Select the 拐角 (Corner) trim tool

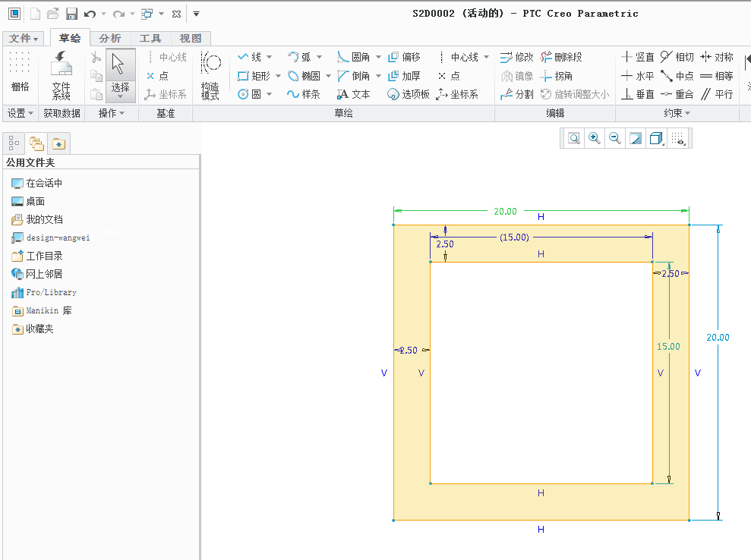[x=556, y=76]
